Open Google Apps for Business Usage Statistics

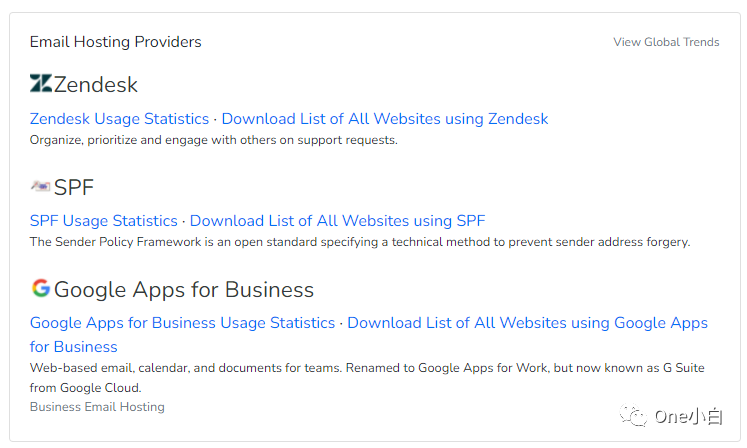(x=182, y=323)
